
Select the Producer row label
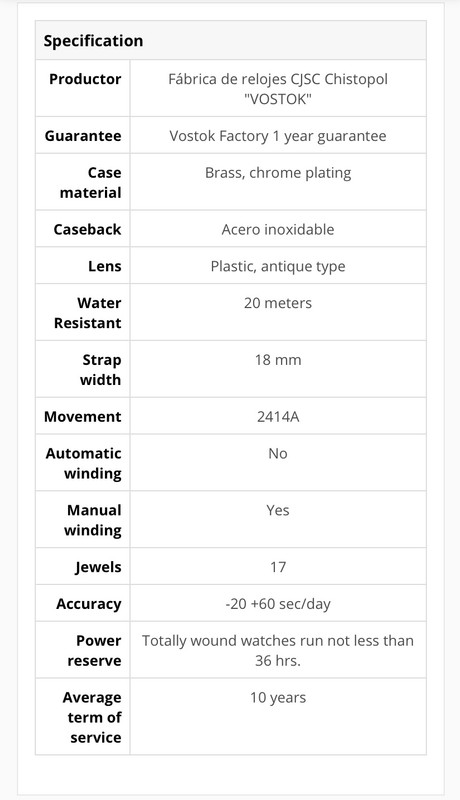tap(85, 79)
